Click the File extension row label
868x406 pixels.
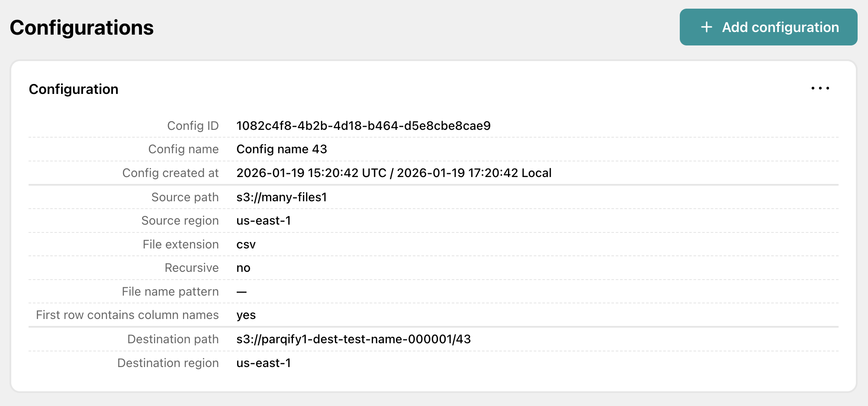coord(180,244)
